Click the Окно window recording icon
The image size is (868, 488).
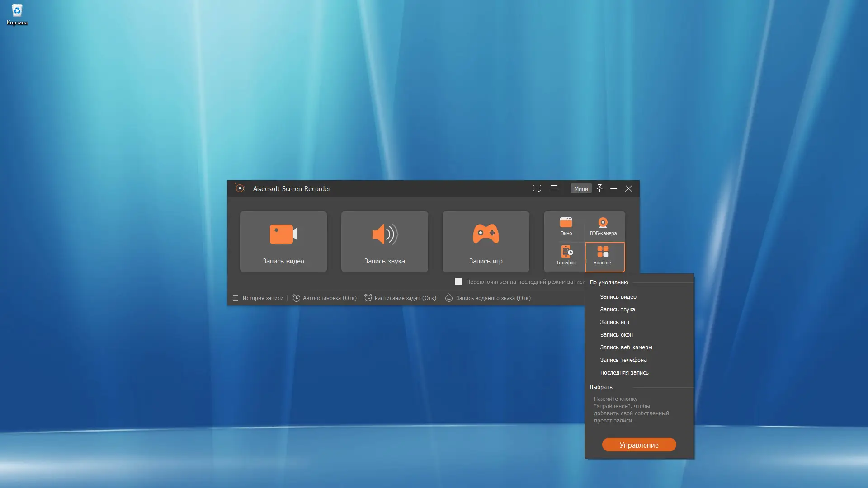pos(566,226)
